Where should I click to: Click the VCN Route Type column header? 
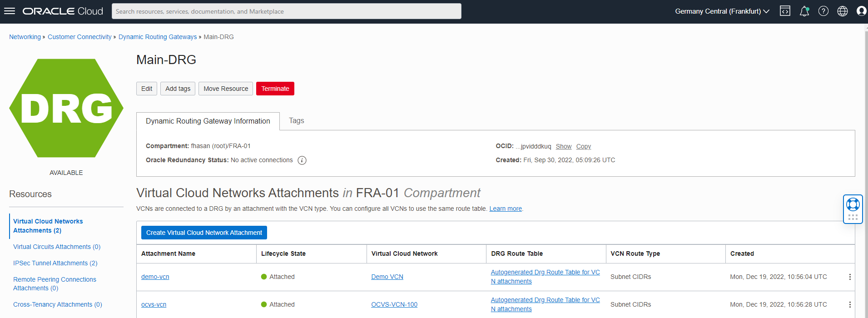(635, 253)
